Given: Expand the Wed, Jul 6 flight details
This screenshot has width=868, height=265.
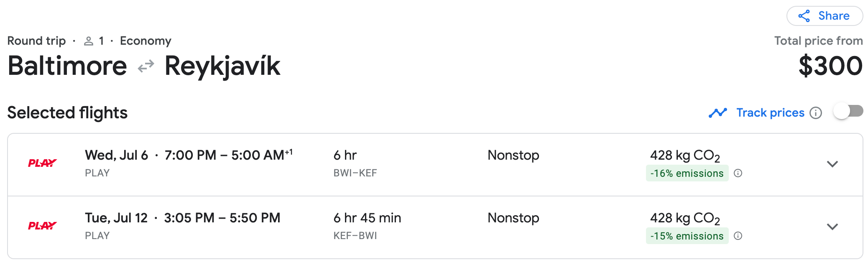Looking at the screenshot, I should [x=832, y=164].
